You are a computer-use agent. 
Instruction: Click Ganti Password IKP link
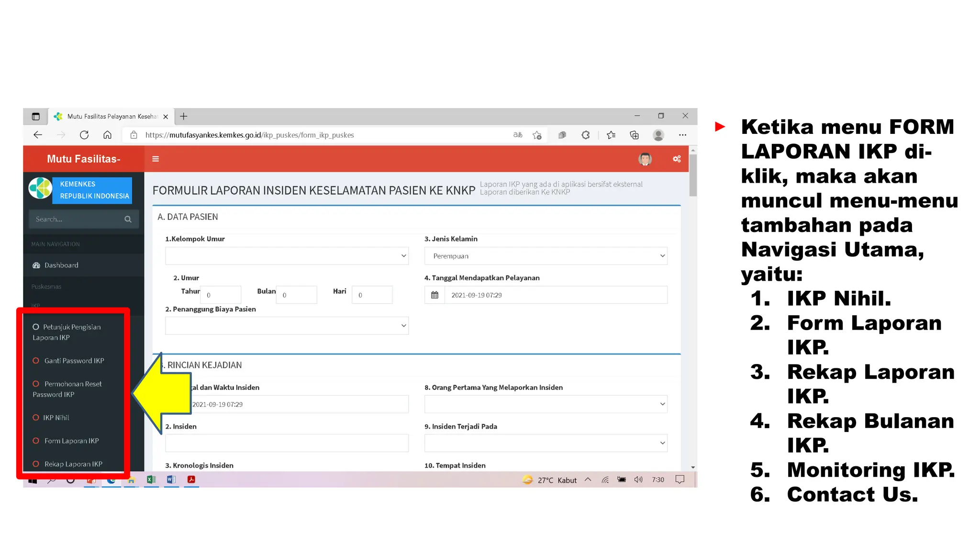pos(74,361)
